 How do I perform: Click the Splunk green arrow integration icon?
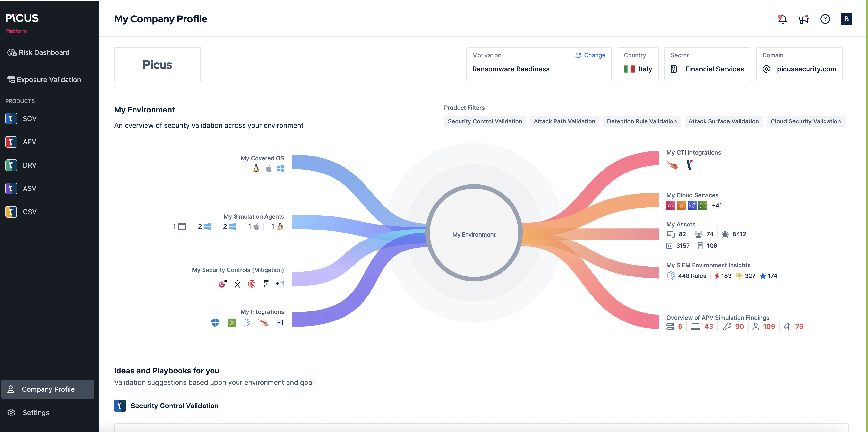(x=231, y=323)
